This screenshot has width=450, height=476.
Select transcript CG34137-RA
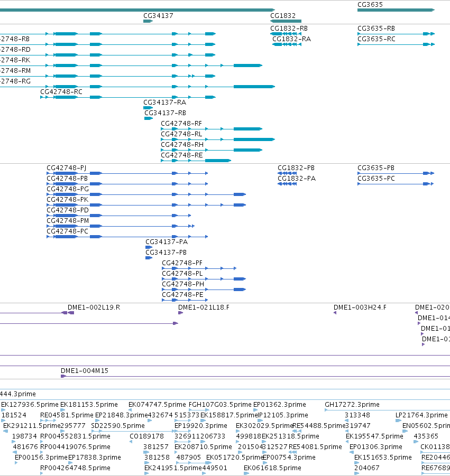[164, 102]
